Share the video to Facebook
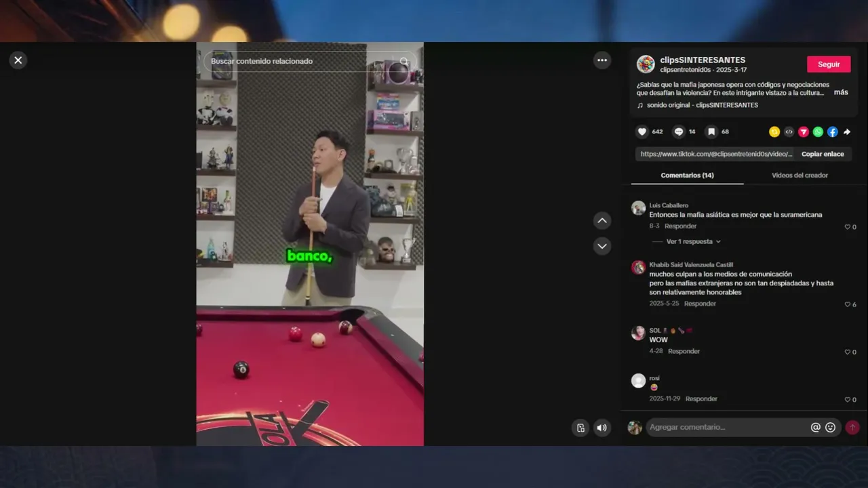 click(832, 132)
